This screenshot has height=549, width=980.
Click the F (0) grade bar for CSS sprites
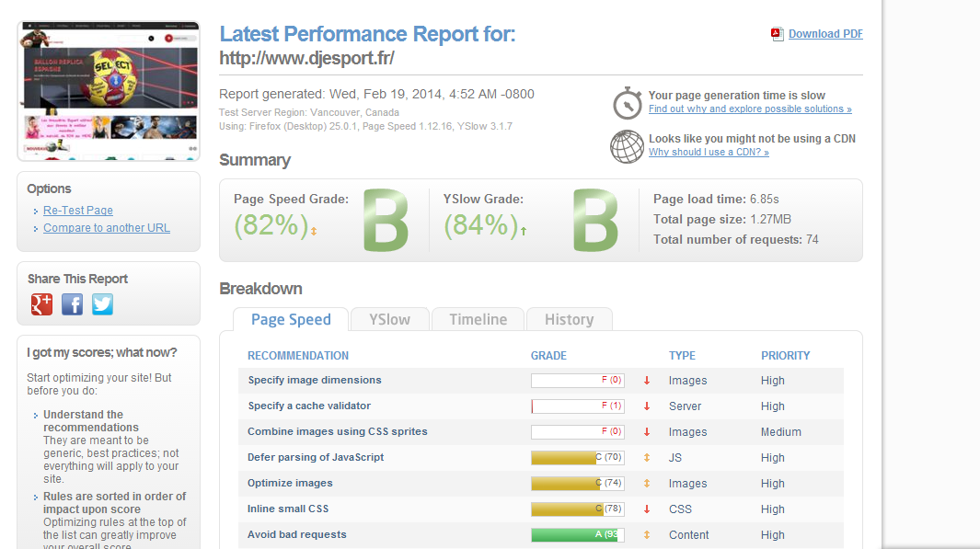578,431
